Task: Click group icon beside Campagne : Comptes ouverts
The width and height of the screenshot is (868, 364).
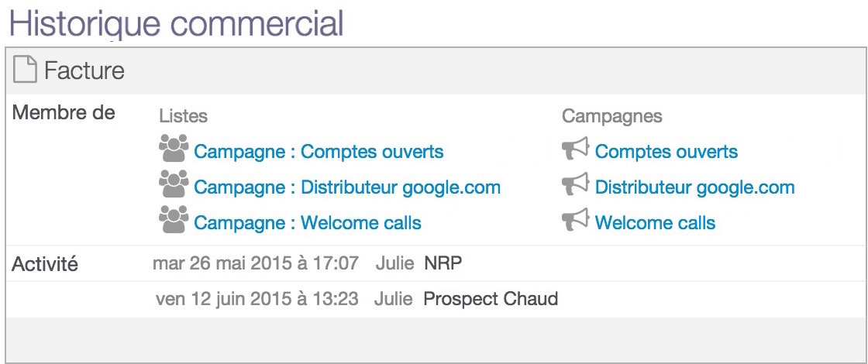Action: pos(174,148)
